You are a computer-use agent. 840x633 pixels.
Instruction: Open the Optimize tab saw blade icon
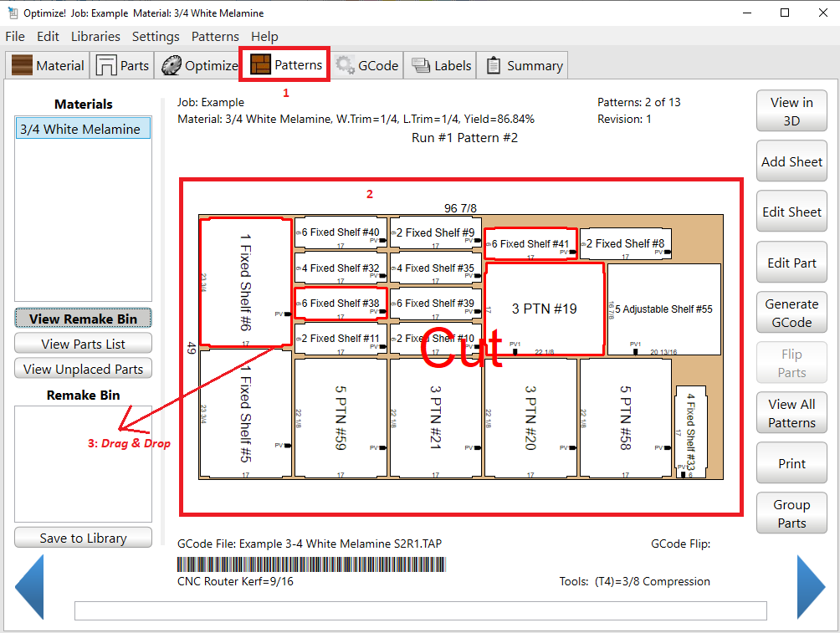[171, 65]
